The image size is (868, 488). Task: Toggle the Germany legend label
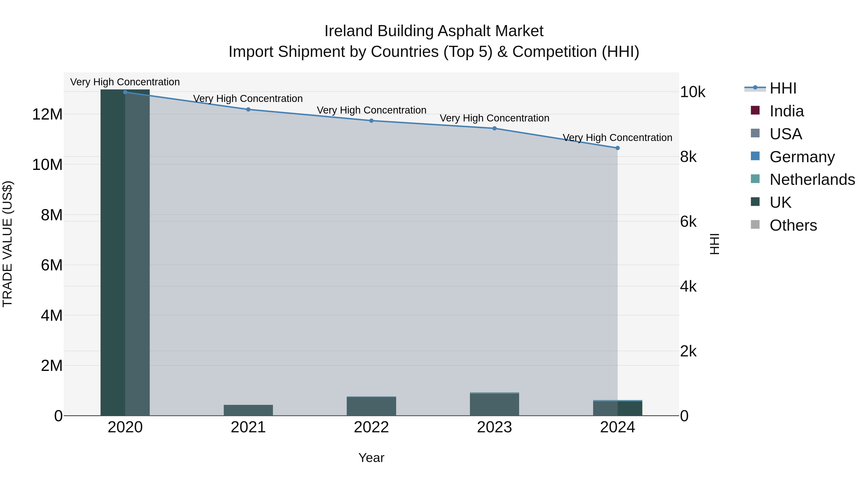[x=802, y=157]
